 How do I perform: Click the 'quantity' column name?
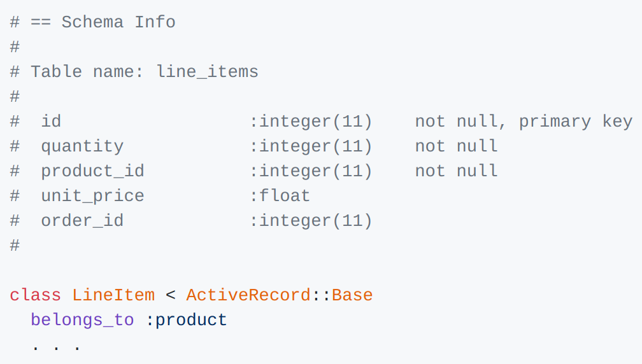[82, 147]
